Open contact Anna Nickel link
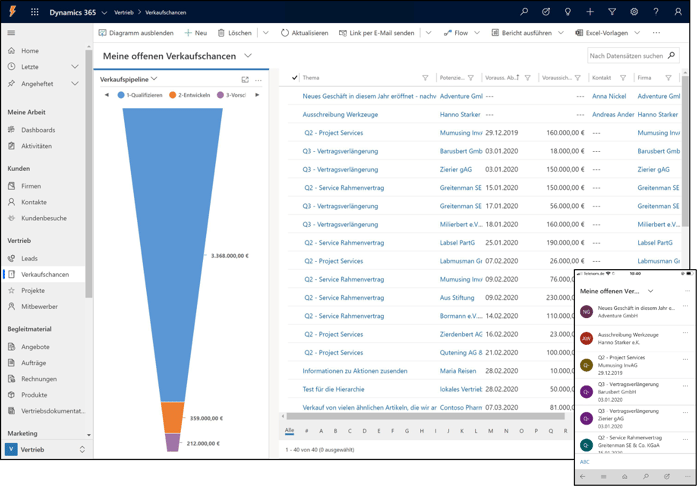The width and height of the screenshot is (700, 489). pyautogui.click(x=609, y=96)
